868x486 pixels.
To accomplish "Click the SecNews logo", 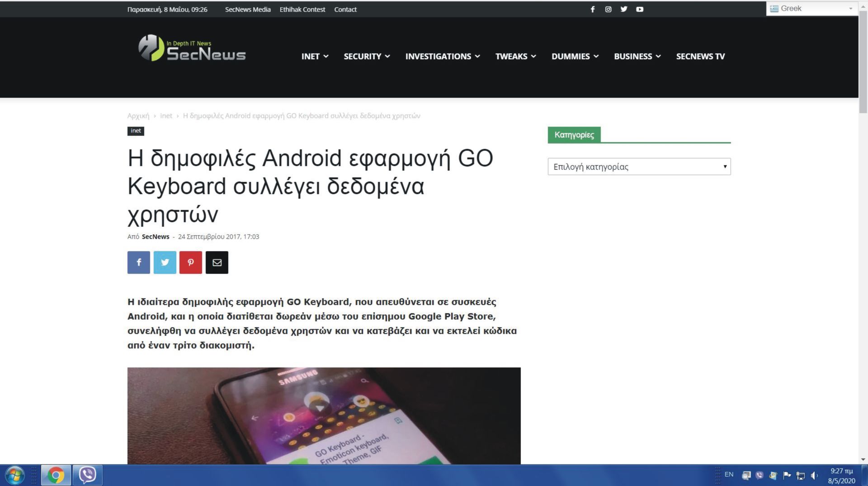I will pyautogui.click(x=192, y=48).
